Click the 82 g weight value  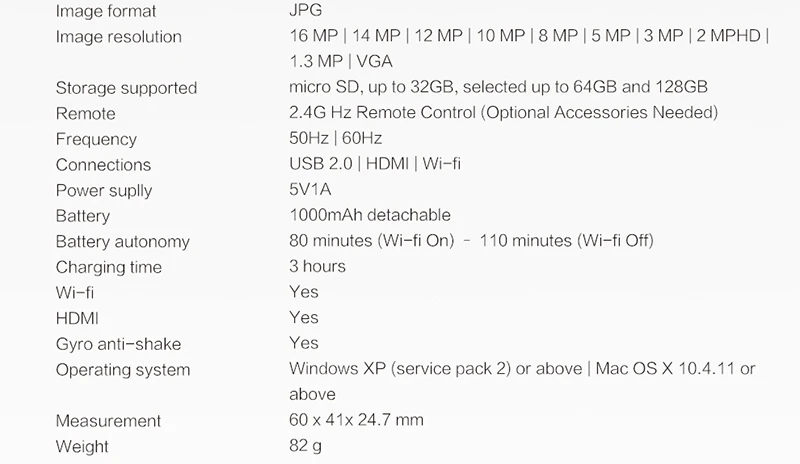(x=305, y=445)
